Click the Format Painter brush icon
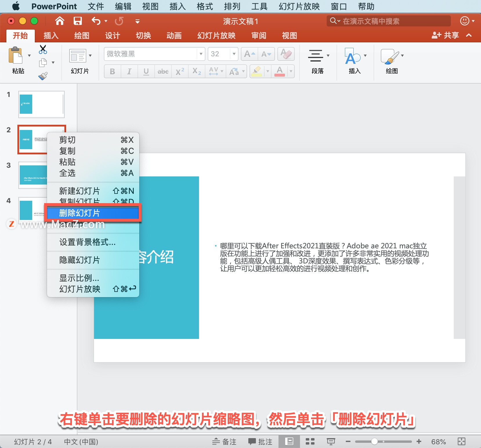481x448 pixels. tap(43, 76)
